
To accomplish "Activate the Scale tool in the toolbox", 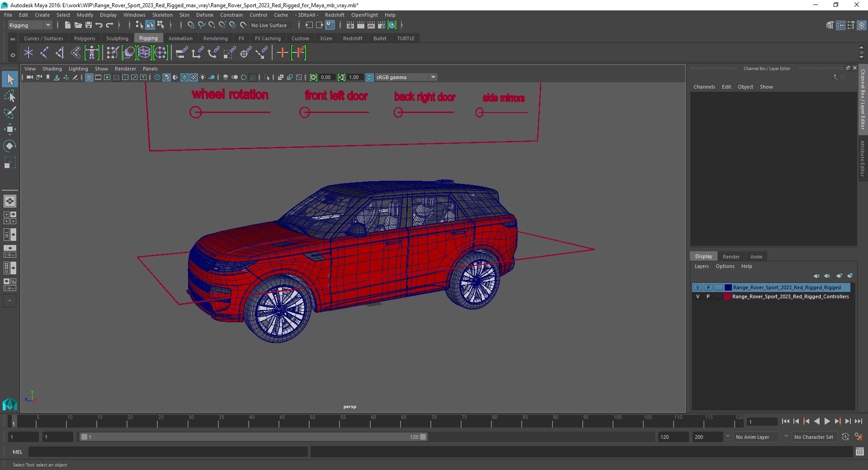I will click(x=10, y=163).
